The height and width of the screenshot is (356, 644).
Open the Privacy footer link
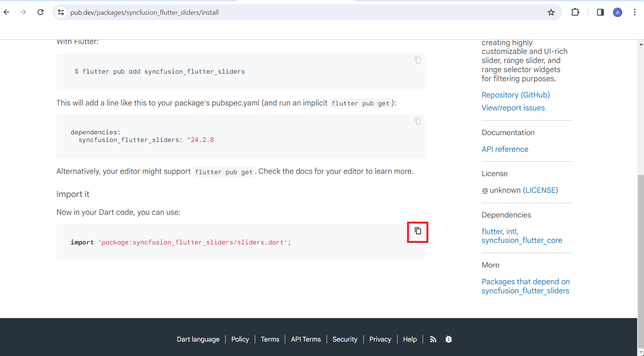tap(380, 339)
